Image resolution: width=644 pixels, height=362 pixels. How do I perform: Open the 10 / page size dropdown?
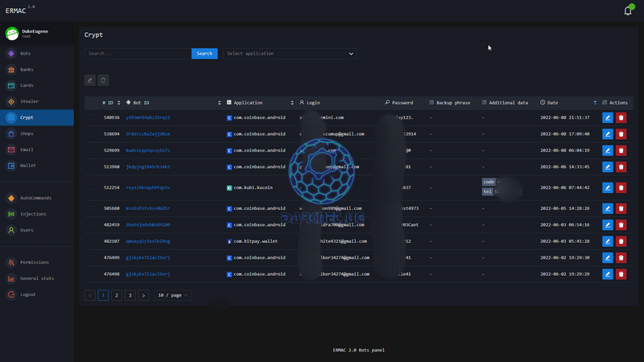(x=172, y=295)
